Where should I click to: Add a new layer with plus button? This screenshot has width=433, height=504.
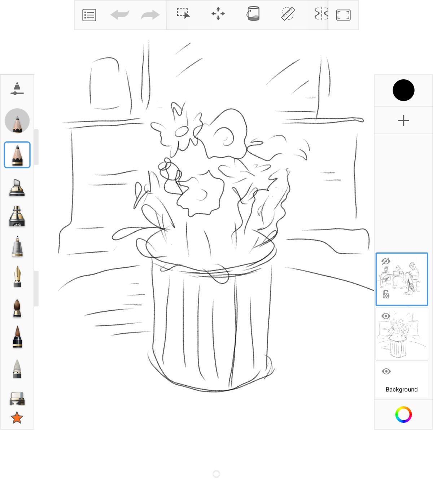click(x=403, y=120)
